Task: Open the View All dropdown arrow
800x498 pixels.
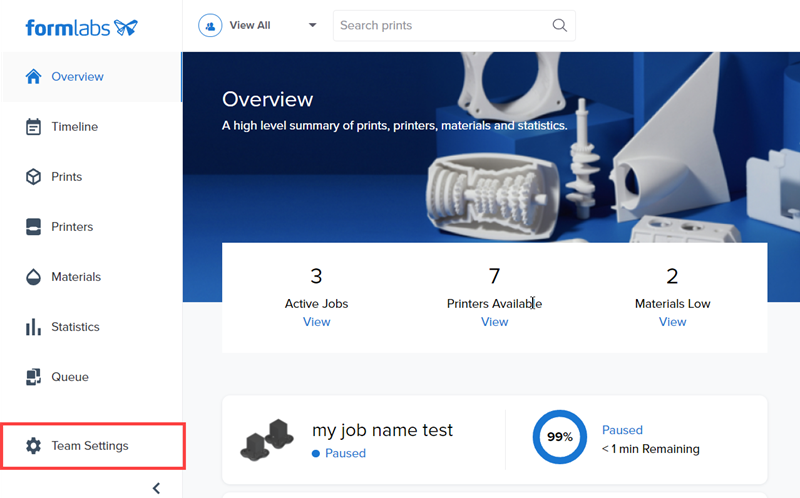Action: 312,25
